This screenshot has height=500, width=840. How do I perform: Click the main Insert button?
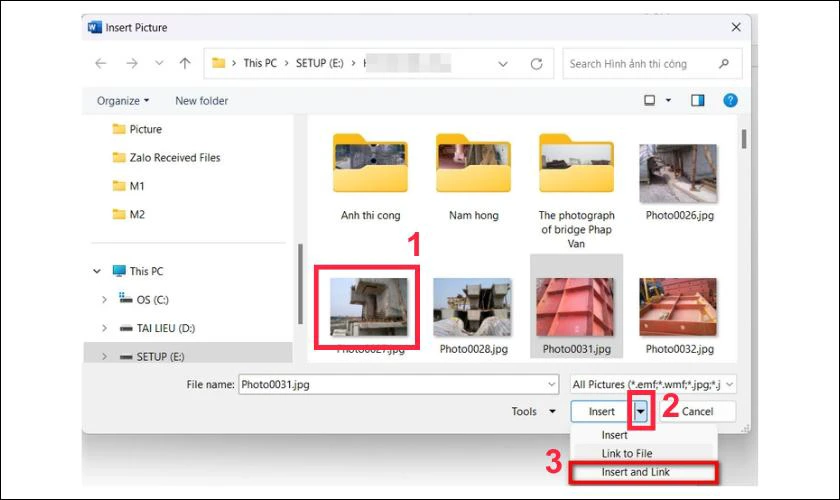(x=602, y=412)
